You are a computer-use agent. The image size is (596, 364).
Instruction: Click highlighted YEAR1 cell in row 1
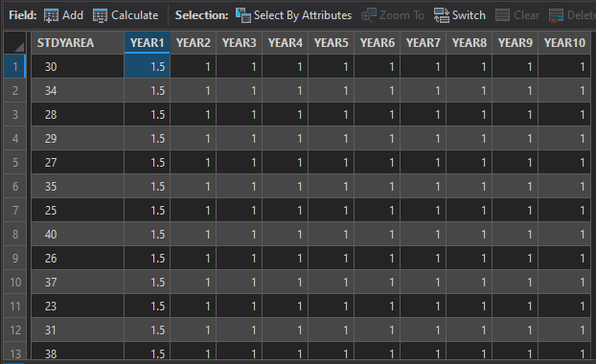pyautogui.click(x=148, y=66)
